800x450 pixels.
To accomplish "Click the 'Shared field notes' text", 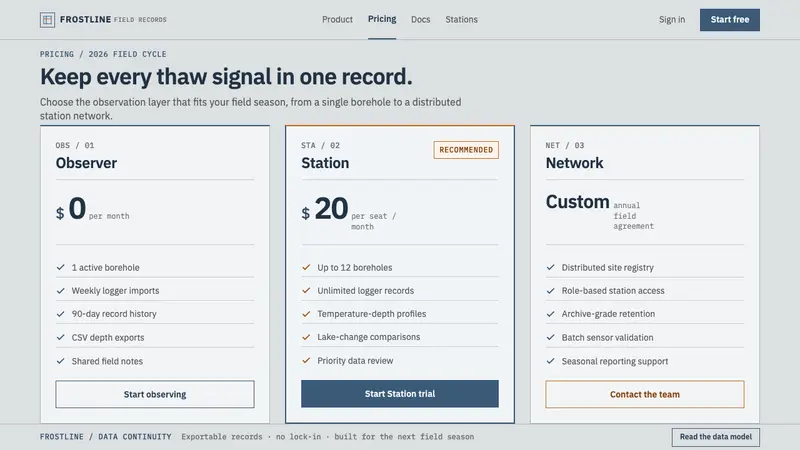I will pyautogui.click(x=107, y=361).
